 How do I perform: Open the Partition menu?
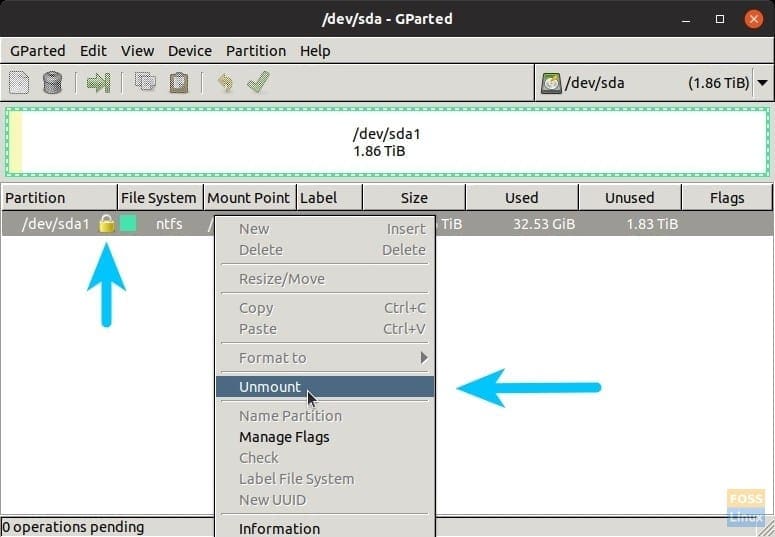pos(256,51)
